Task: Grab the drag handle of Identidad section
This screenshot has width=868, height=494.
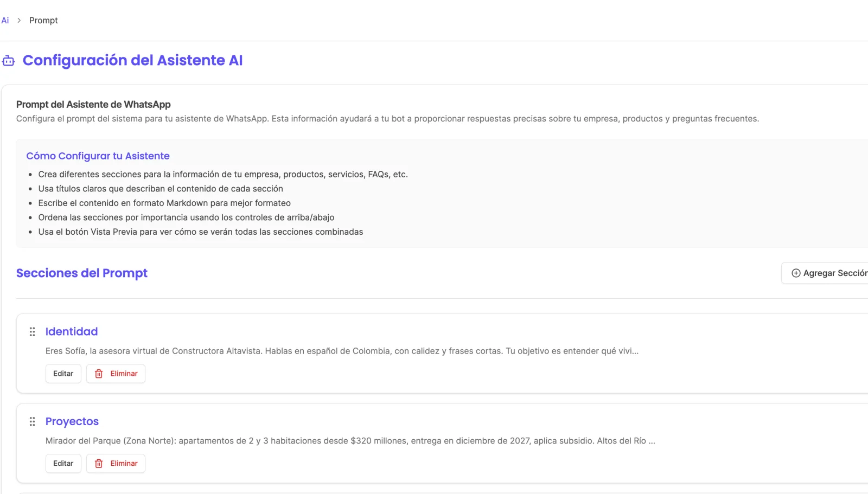Action: pos(32,332)
